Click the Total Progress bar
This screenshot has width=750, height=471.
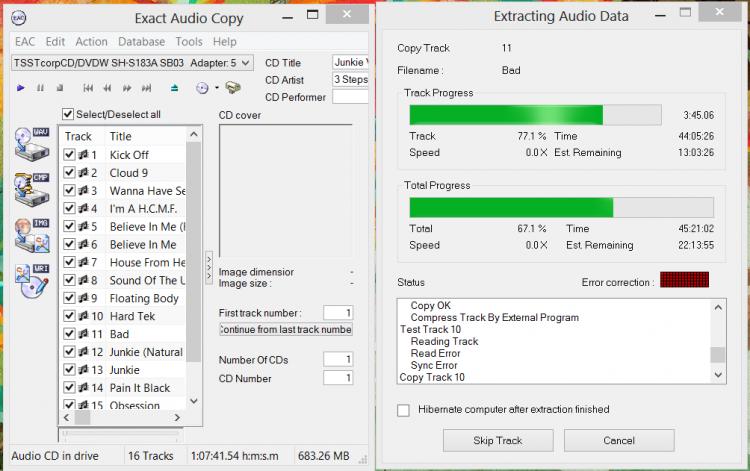click(x=562, y=208)
